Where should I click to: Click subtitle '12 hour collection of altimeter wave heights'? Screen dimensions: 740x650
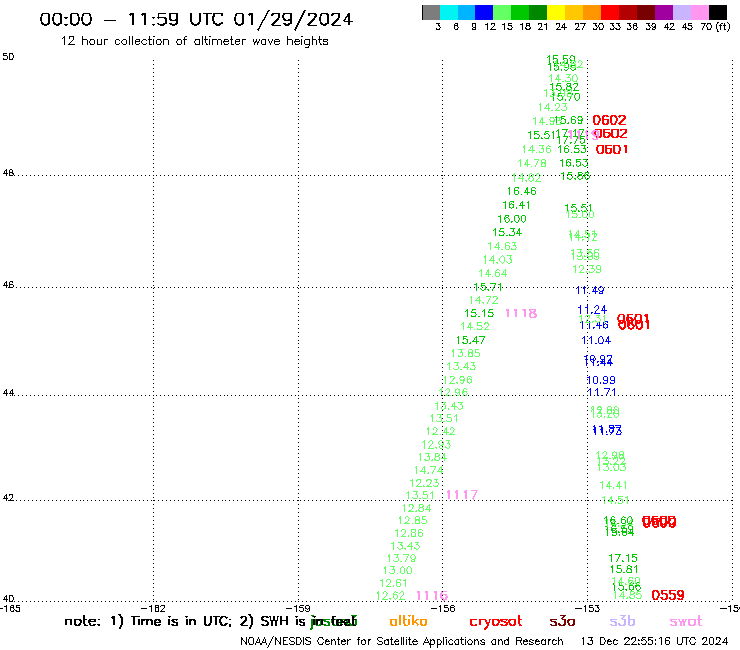(194, 41)
